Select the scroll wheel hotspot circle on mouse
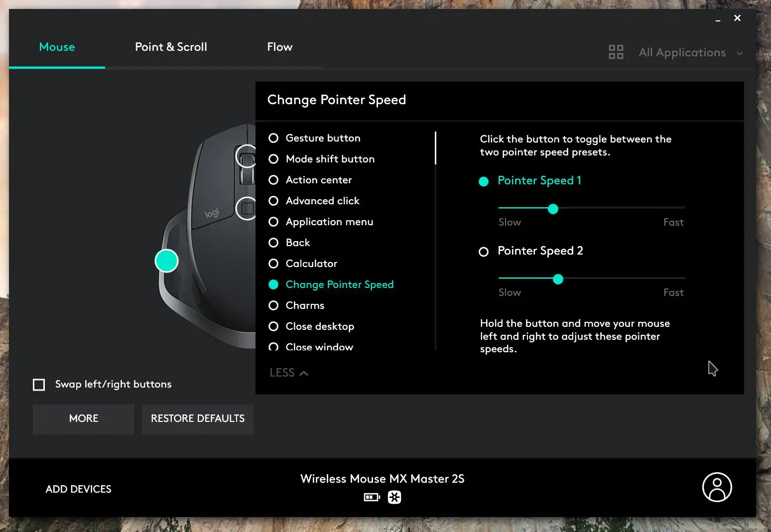771x532 pixels. [x=246, y=156]
